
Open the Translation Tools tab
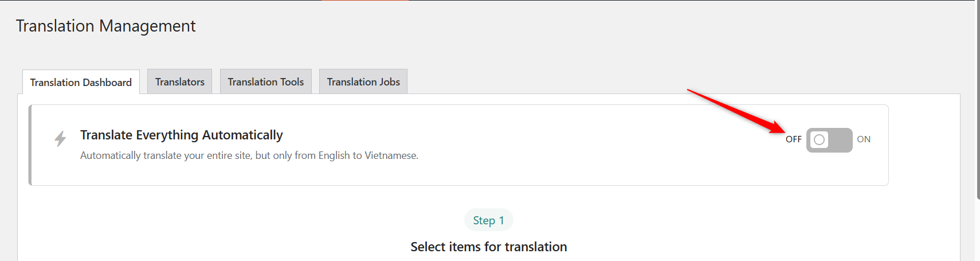[x=266, y=81]
